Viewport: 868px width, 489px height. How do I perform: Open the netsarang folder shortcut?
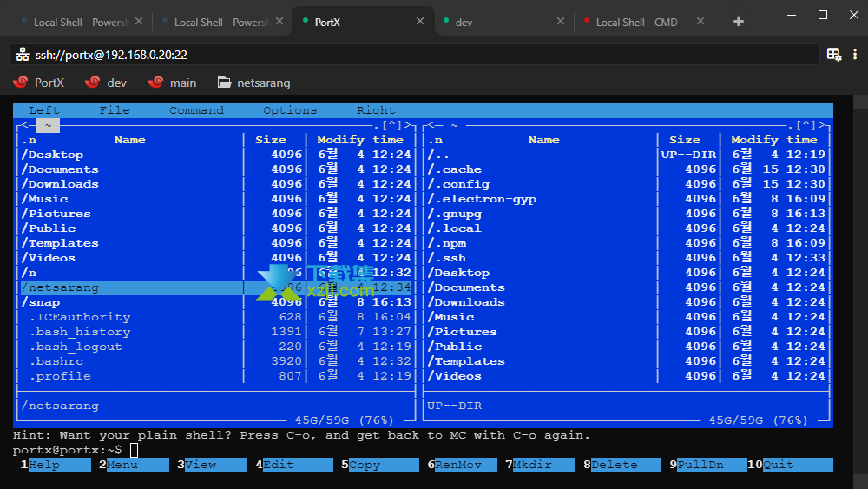254,83
